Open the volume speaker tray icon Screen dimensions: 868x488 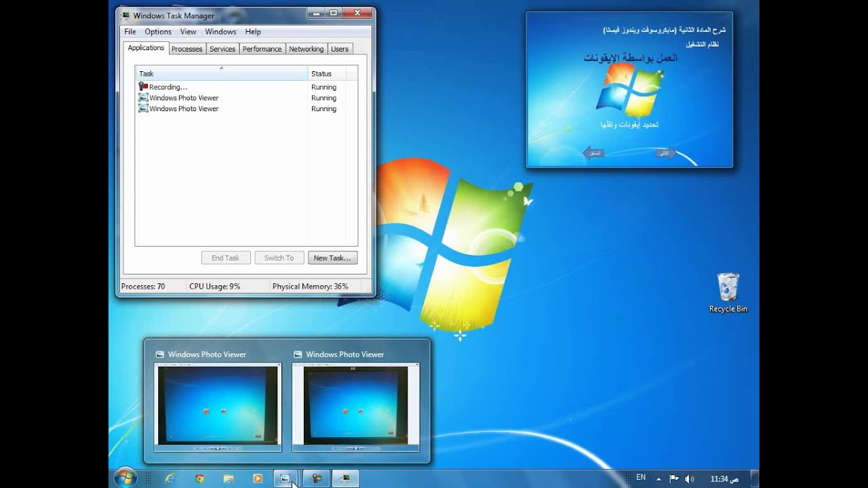(x=690, y=479)
